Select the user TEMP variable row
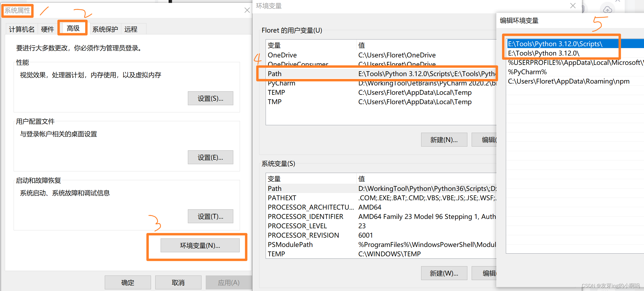The image size is (644, 291). coord(381,92)
